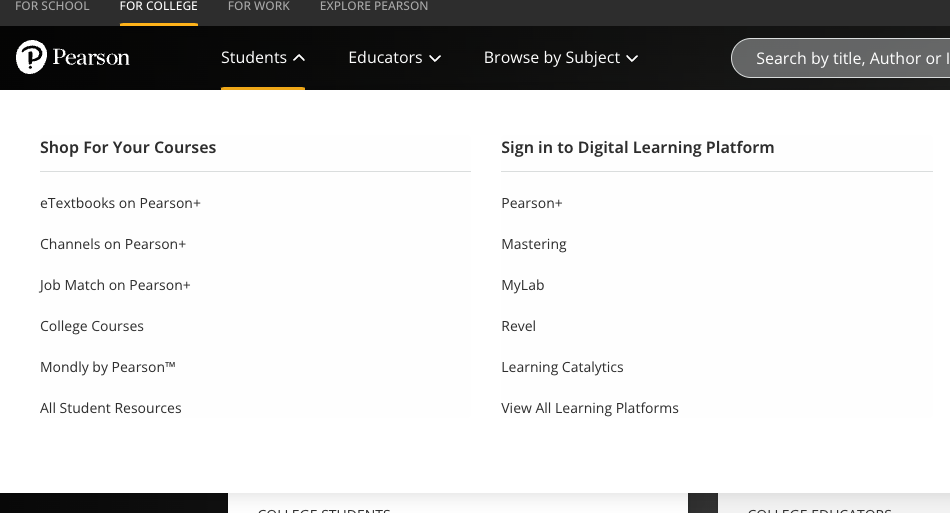950x513 pixels.
Task: View All Student Resources
Action: point(111,408)
